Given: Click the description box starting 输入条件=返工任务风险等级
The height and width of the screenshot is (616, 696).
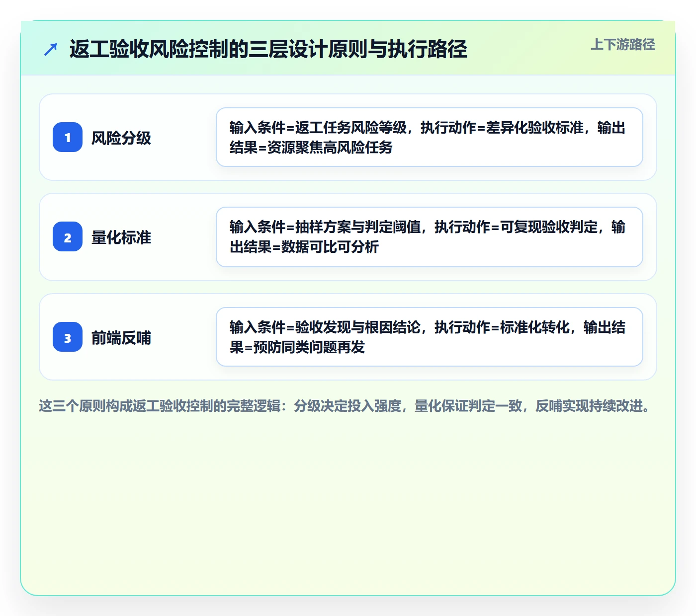Looking at the screenshot, I should [x=430, y=137].
